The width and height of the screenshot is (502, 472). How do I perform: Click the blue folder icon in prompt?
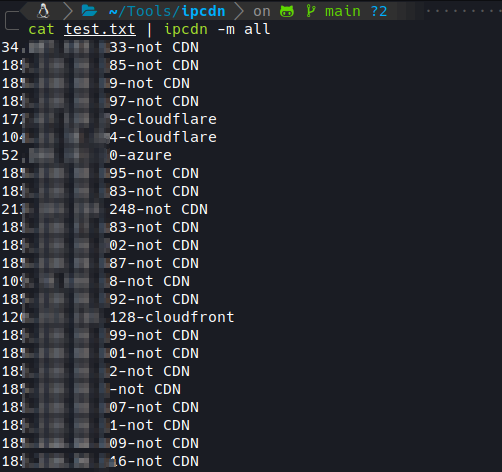[x=89, y=11]
